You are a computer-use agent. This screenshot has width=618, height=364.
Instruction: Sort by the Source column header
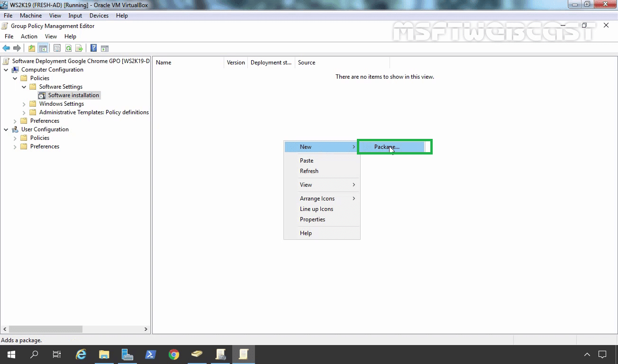342,63
